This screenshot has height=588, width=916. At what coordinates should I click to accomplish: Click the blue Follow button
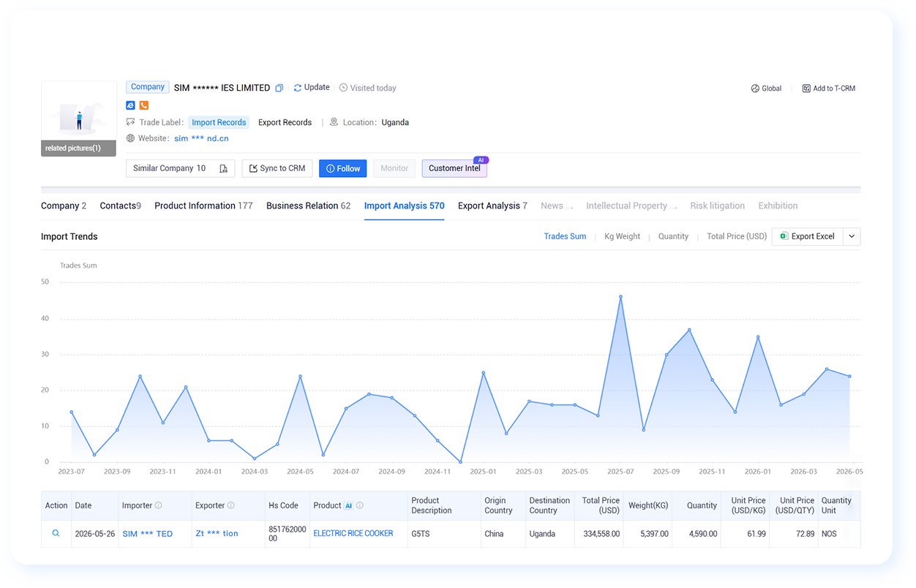click(x=342, y=168)
